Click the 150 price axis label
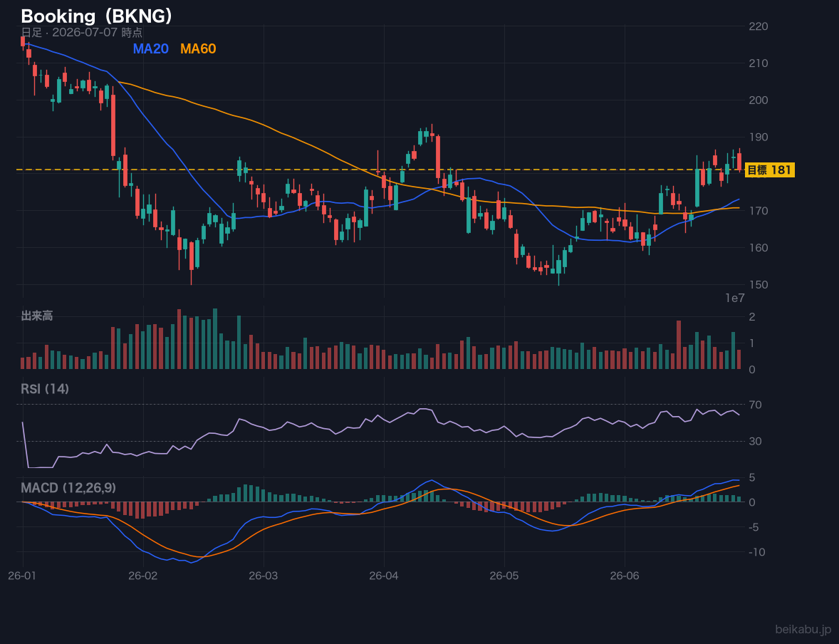 click(x=759, y=285)
